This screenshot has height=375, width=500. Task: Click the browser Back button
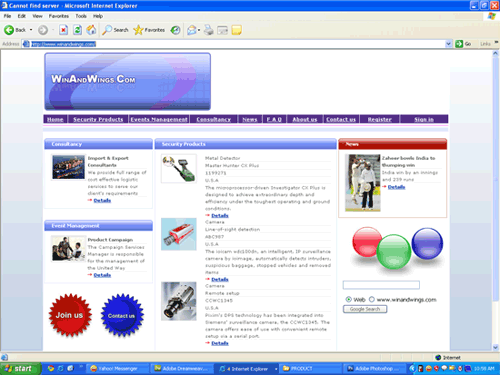pyautogui.click(x=15, y=30)
